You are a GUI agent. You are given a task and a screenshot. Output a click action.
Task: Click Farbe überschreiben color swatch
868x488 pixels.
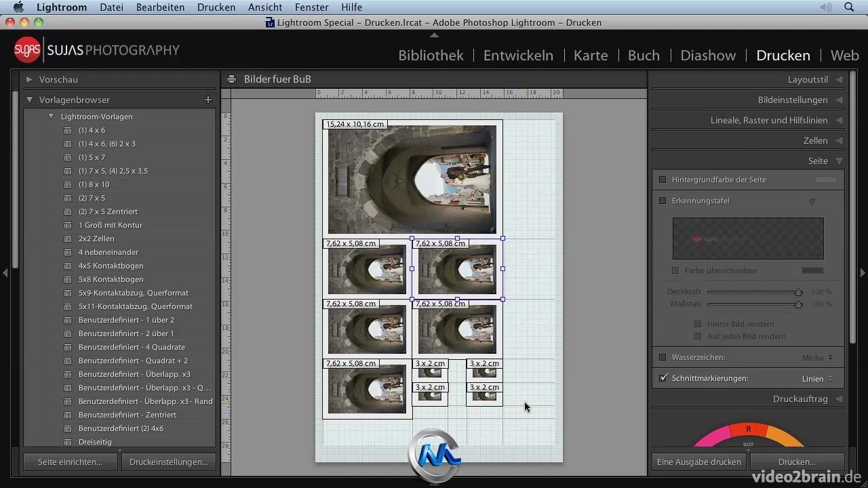(812, 270)
